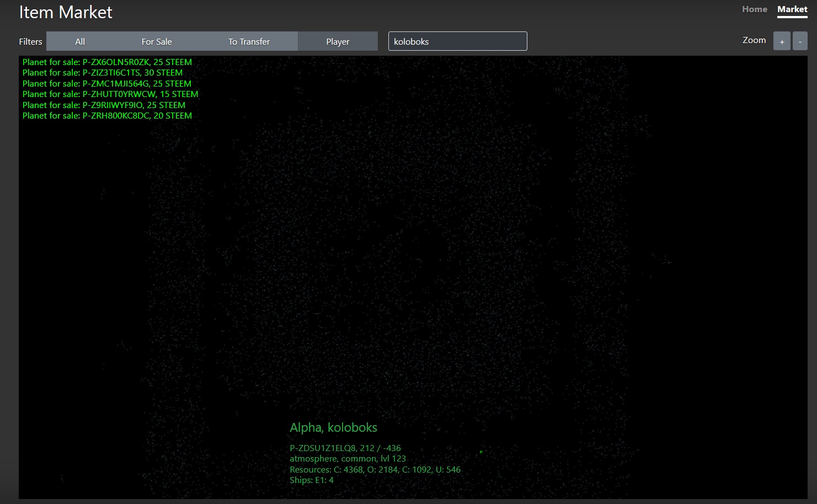This screenshot has width=817, height=504.
Task: Click the Zoom label
Action: point(754,40)
